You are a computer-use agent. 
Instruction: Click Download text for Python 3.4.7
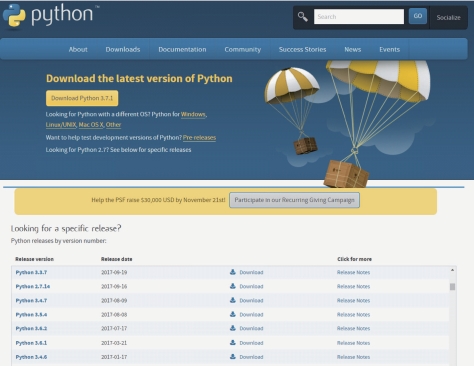tap(251, 300)
